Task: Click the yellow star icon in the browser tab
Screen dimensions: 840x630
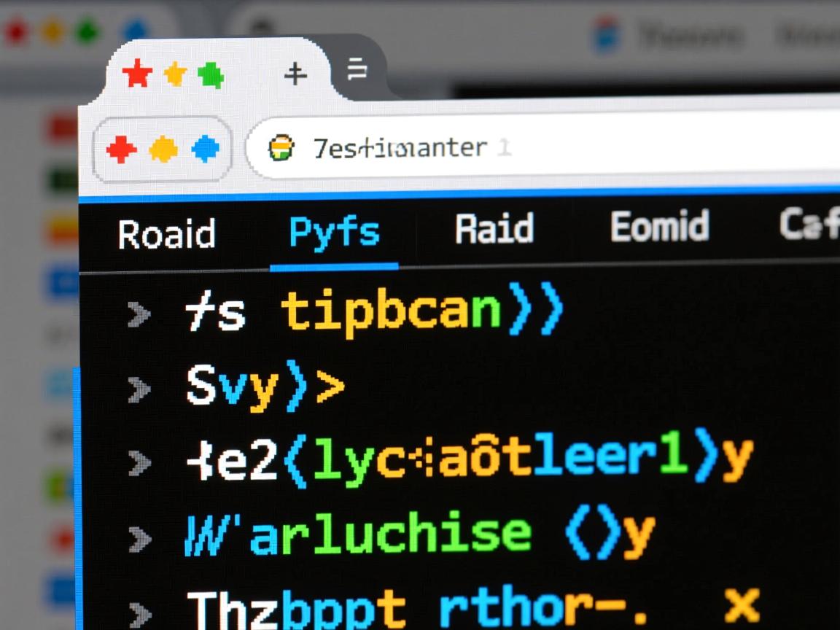Action: click(175, 74)
